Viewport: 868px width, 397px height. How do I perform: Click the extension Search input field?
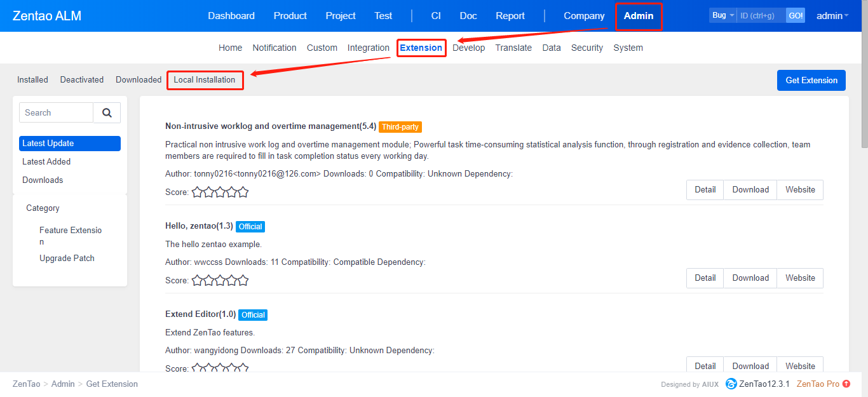(x=57, y=113)
